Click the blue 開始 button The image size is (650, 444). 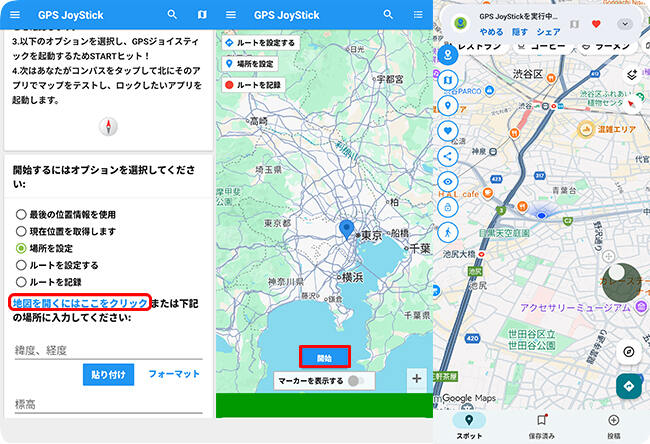point(325,358)
